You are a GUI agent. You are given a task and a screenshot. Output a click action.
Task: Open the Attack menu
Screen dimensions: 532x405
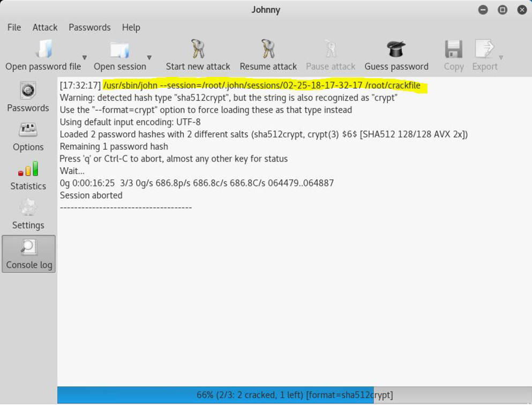tap(45, 27)
